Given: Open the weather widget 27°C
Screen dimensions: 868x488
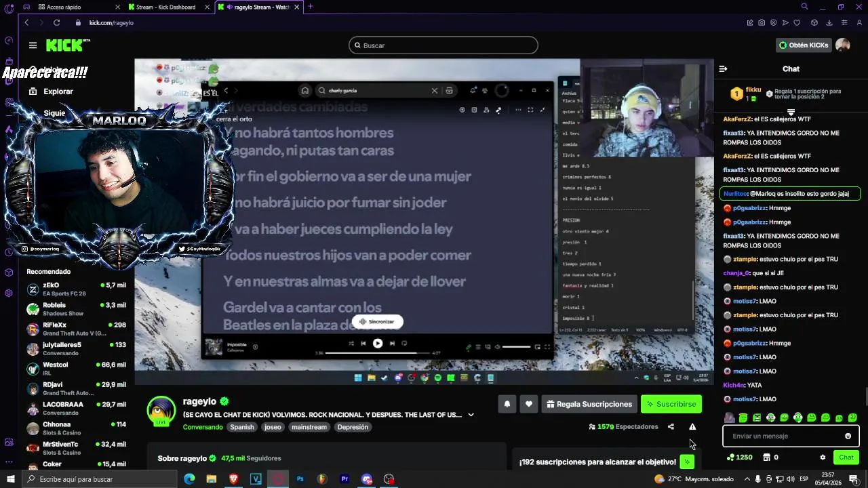Looking at the screenshot, I should 695,479.
